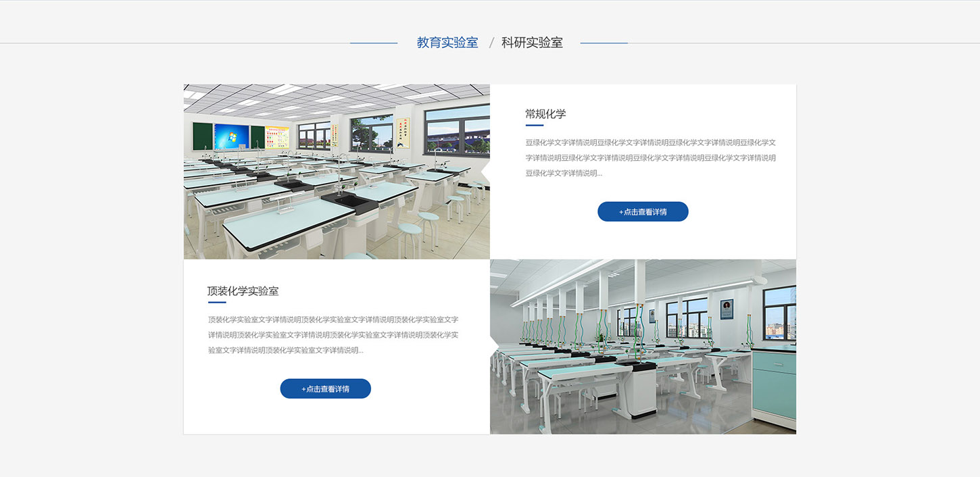Click the Windows screen in classroom photo

pyautogui.click(x=231, y=136)
